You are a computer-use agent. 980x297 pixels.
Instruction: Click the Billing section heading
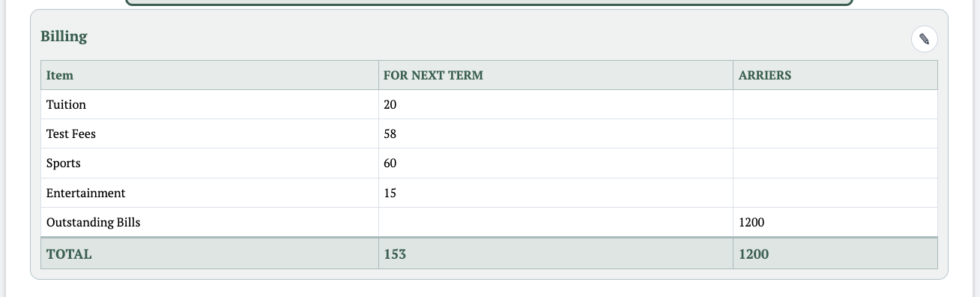64,36
